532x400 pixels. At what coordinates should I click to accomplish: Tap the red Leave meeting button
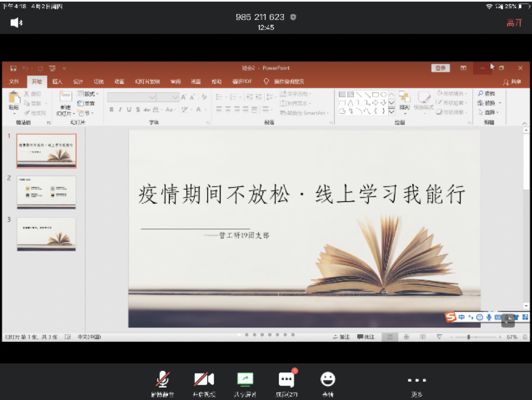point(514,23)
